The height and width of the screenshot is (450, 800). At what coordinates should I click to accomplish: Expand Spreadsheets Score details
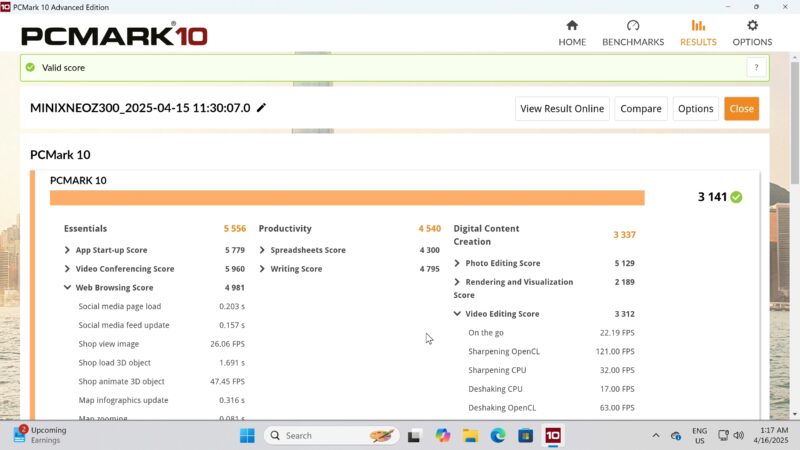(x=262, y=250)
